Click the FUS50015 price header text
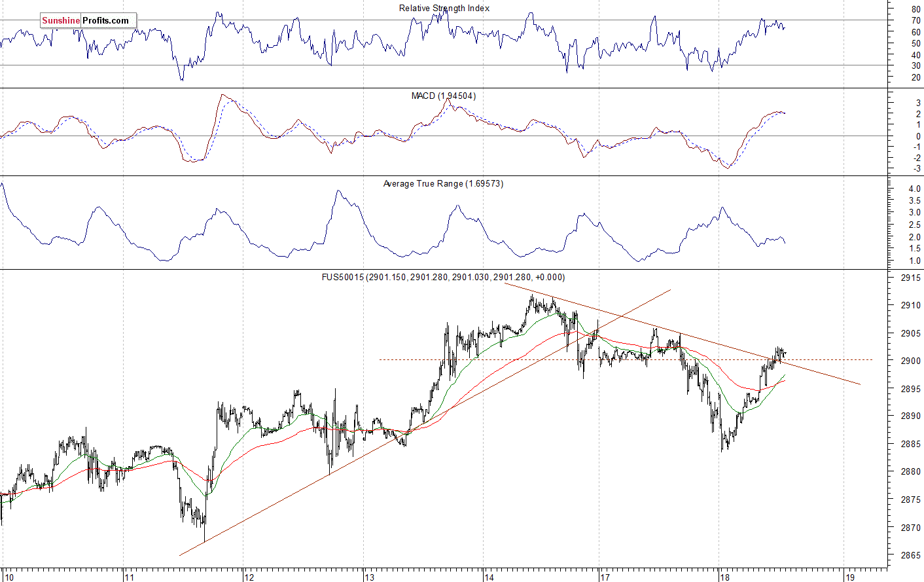Image resolution: width=924 pixels, height=582 pixels. click(443, 277)
